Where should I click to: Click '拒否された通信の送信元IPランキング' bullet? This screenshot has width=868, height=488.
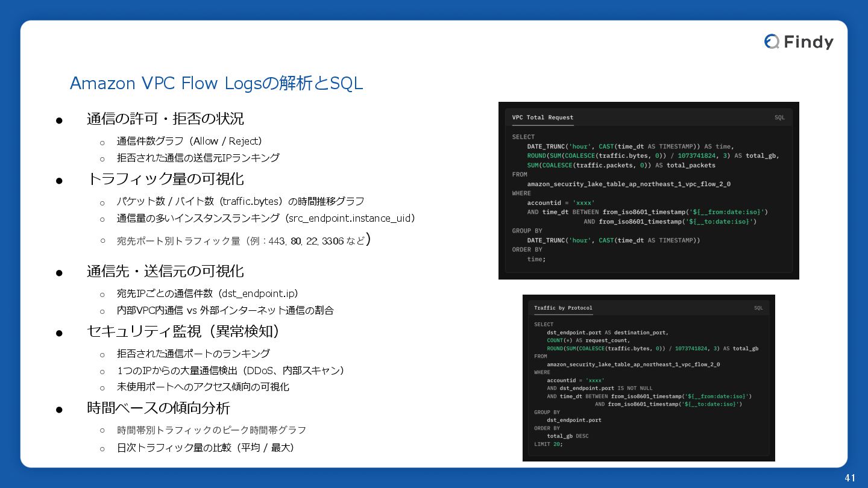(x=198, y=158)
